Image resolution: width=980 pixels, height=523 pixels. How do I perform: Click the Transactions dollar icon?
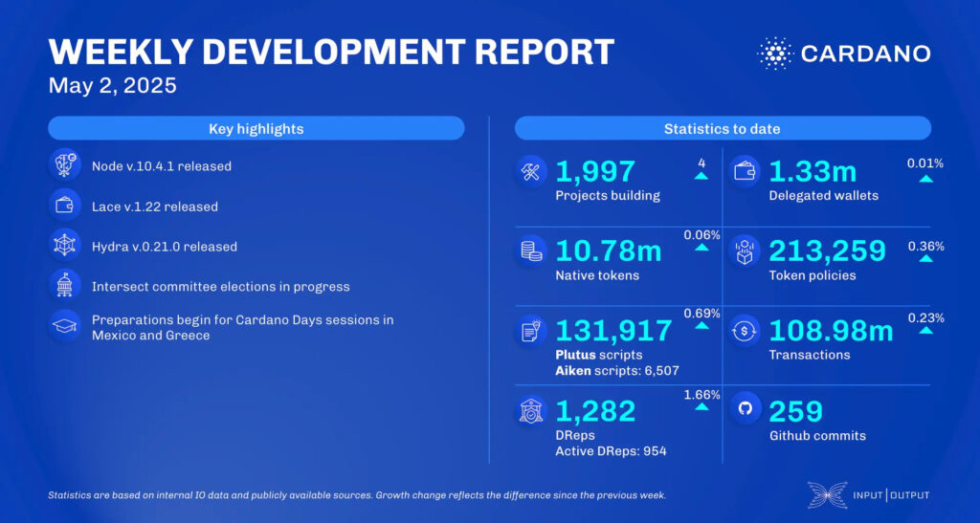[x=745, y=331]
